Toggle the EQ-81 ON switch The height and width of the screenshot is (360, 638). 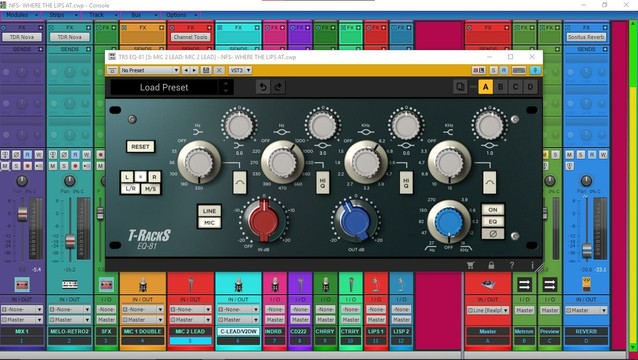[x=493, y=210]
